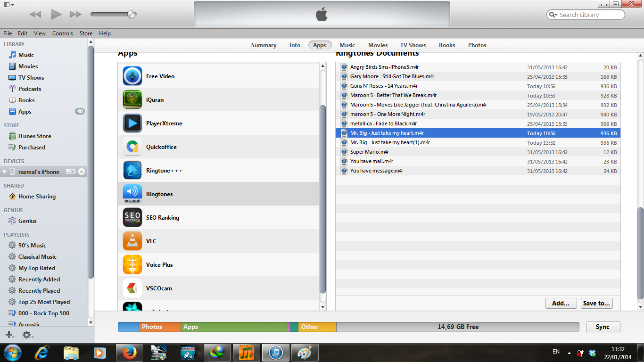This screenshot has width=644, height=362.
Task: Adjust the volume slider knob
Action: click(132, 15)
